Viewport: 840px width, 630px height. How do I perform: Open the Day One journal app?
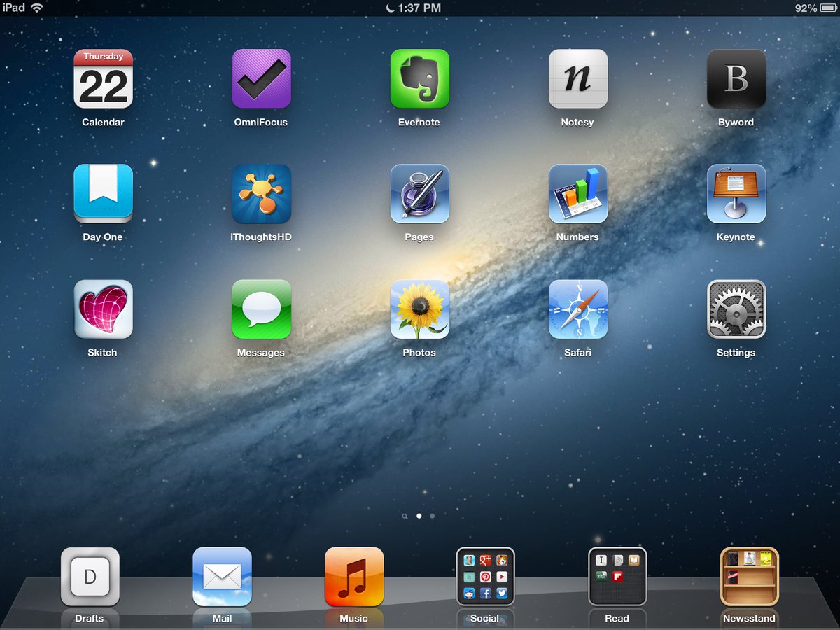(103, 194)
